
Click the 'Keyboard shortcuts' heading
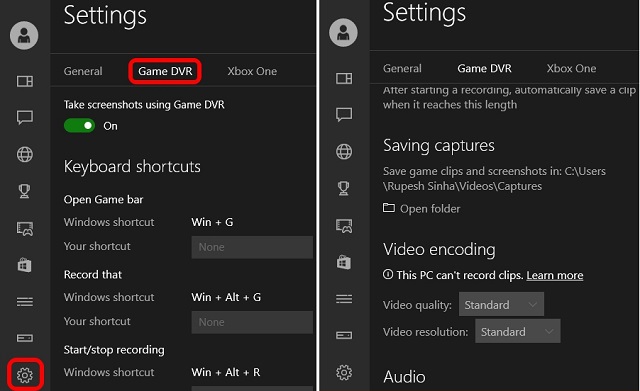132,167
